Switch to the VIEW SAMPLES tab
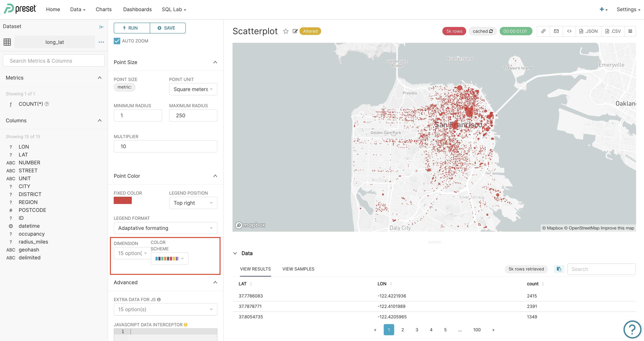 pos(298,269)
